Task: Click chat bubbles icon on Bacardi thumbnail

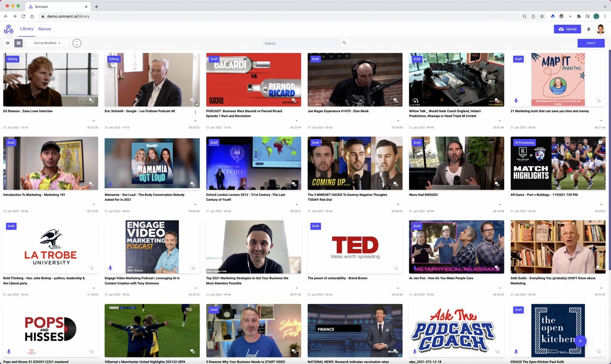Action: tap(294, 101)
